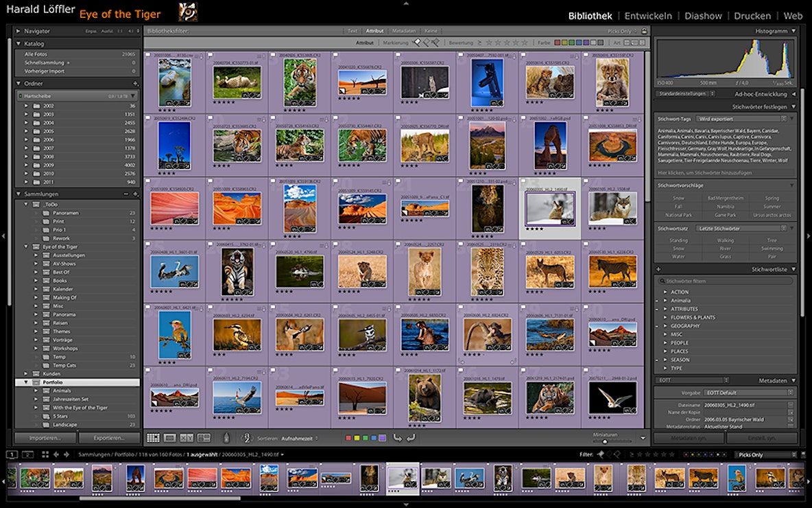Screen dimensions: 812x508
Task: Toggle the filter lock padlock icon
Action: click(x=645, y=31)
